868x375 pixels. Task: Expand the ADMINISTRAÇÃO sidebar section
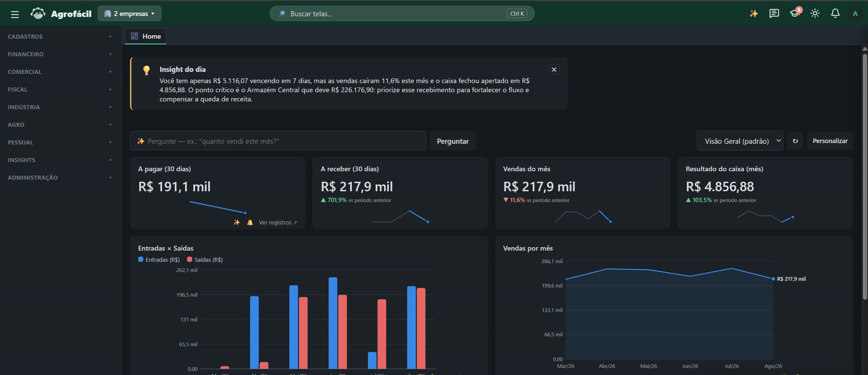coord(60,178)
